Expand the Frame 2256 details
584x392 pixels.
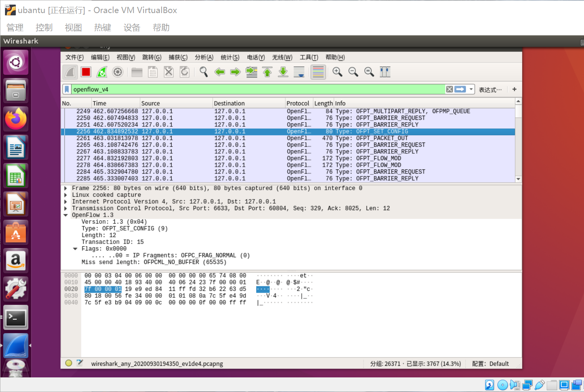pyautogui.click(x=66, y=188)
